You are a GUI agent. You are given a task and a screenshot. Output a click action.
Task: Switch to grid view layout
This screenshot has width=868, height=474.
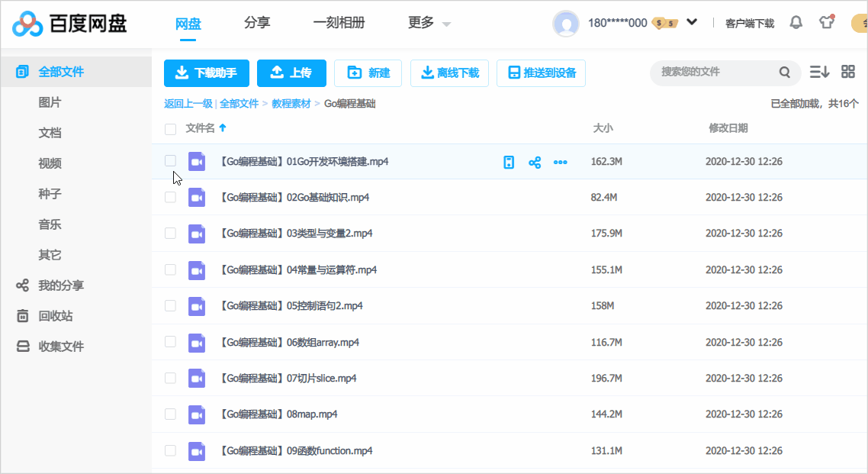[847, 72]
